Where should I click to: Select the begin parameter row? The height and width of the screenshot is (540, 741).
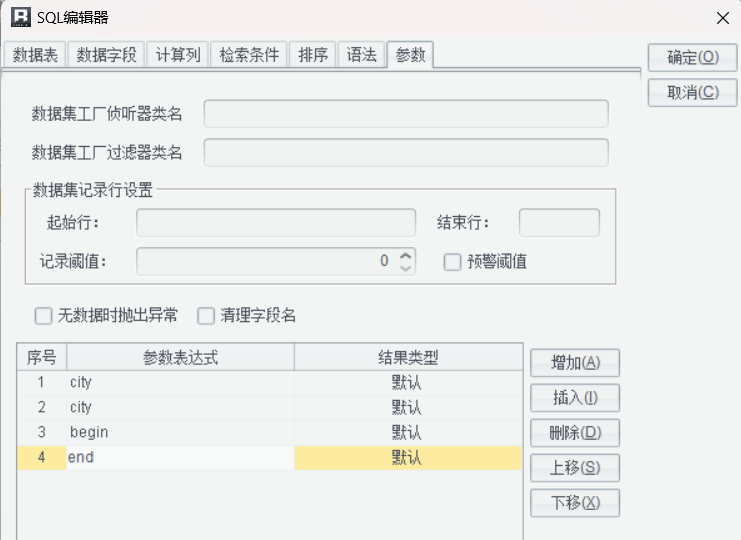click(x=180, y=433)
